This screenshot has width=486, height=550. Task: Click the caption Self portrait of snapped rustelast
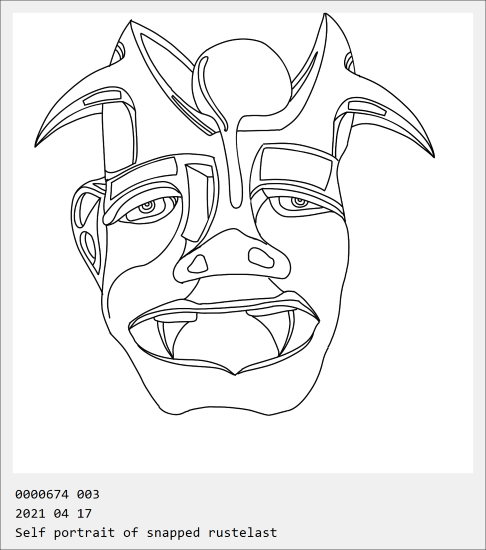tap(146, 533)
